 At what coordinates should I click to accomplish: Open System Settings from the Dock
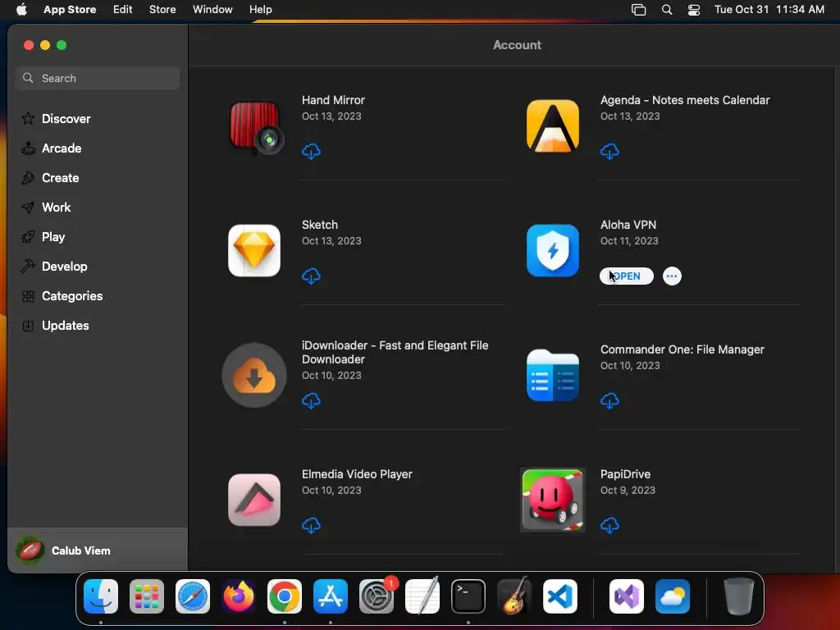pos(377,596)
